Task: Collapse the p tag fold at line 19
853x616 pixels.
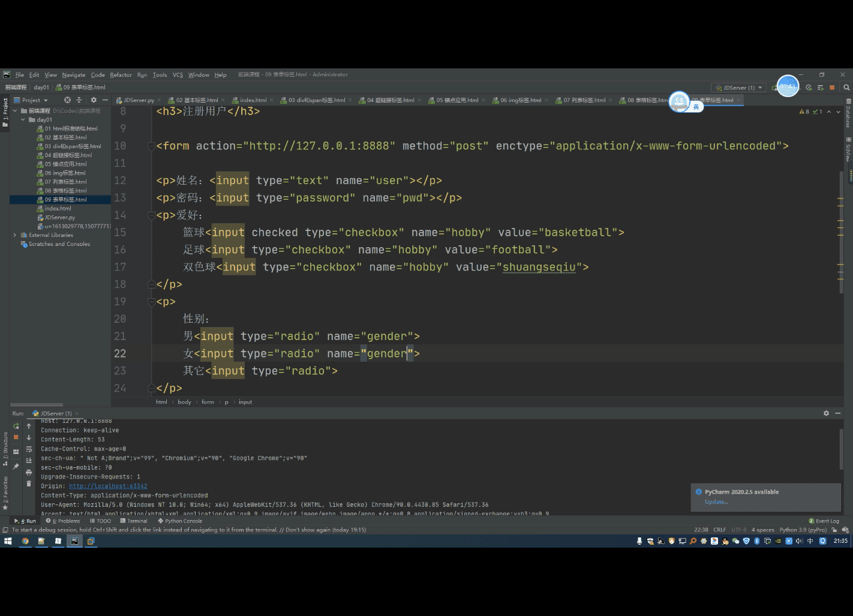Action: click(152, 302)
